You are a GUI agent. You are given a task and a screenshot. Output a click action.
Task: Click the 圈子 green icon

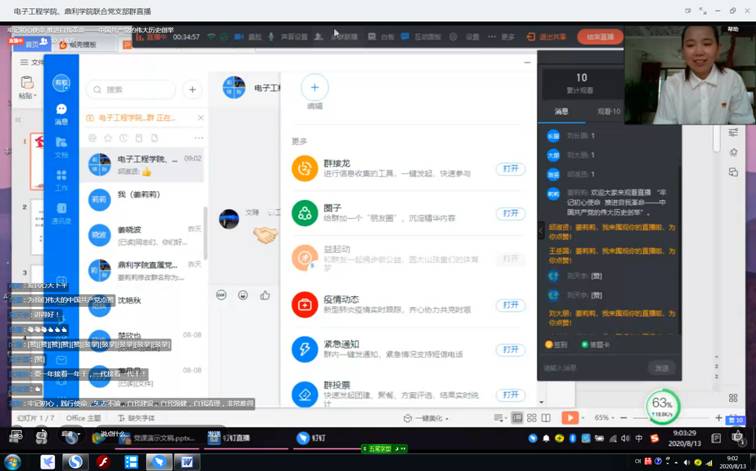(x=305, y=213)
